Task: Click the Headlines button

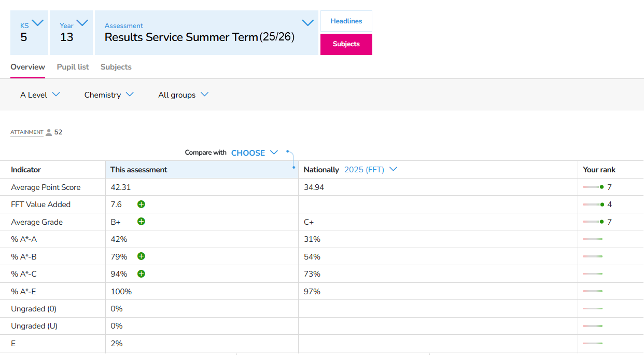Action: pos(346,21)
